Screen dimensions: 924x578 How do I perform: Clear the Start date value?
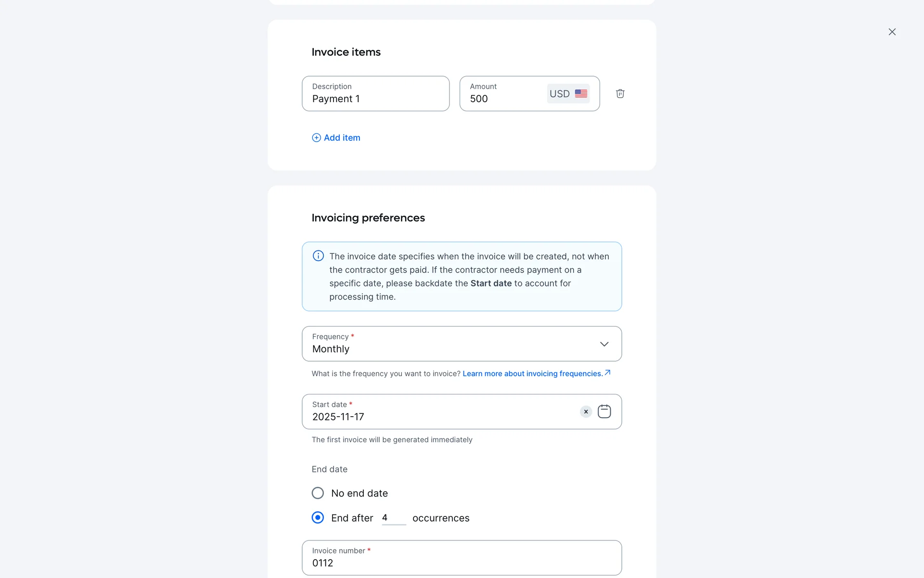tap(586, 411)
